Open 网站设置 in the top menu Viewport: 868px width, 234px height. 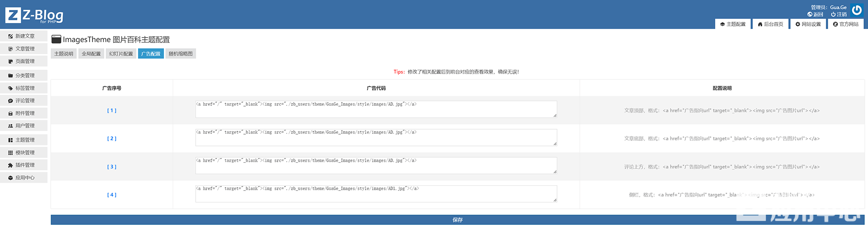click(808, 24)
